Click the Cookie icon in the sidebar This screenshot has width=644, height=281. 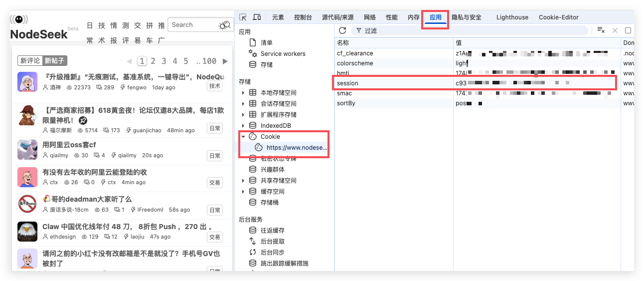(253, 137)
